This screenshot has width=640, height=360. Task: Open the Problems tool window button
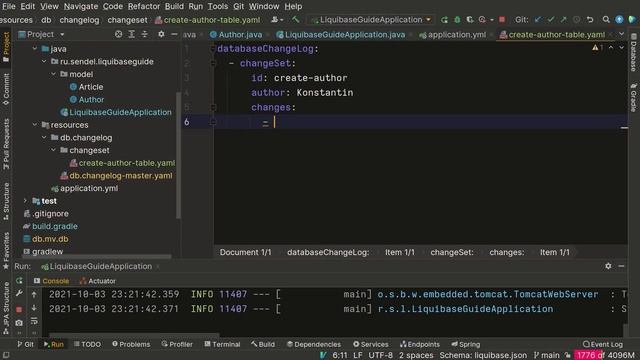tap(131, 344)
